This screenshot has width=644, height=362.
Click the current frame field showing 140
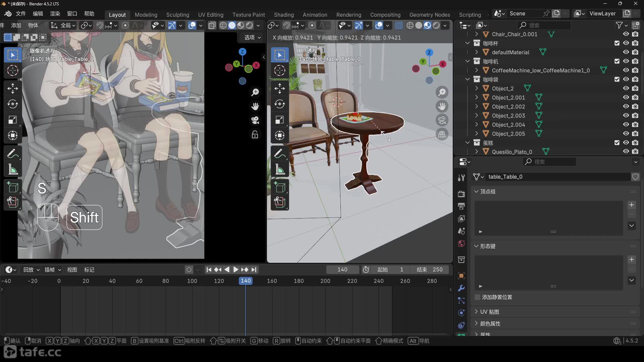[x=342, y=270]
